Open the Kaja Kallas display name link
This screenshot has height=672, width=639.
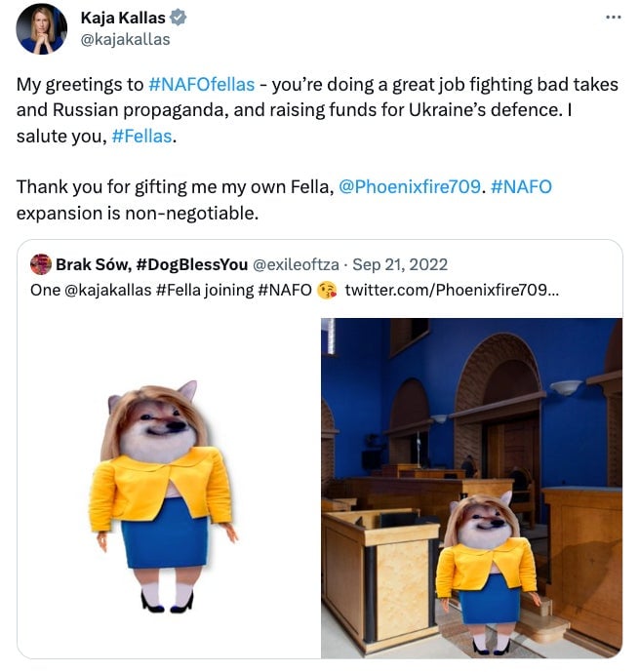coord(121,19)
